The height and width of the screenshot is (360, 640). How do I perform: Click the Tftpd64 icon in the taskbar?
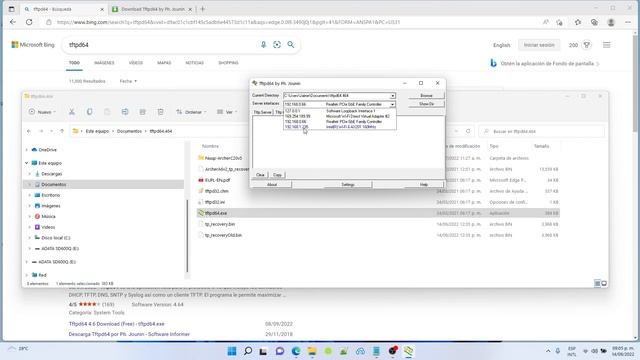(x=409, y=351)
